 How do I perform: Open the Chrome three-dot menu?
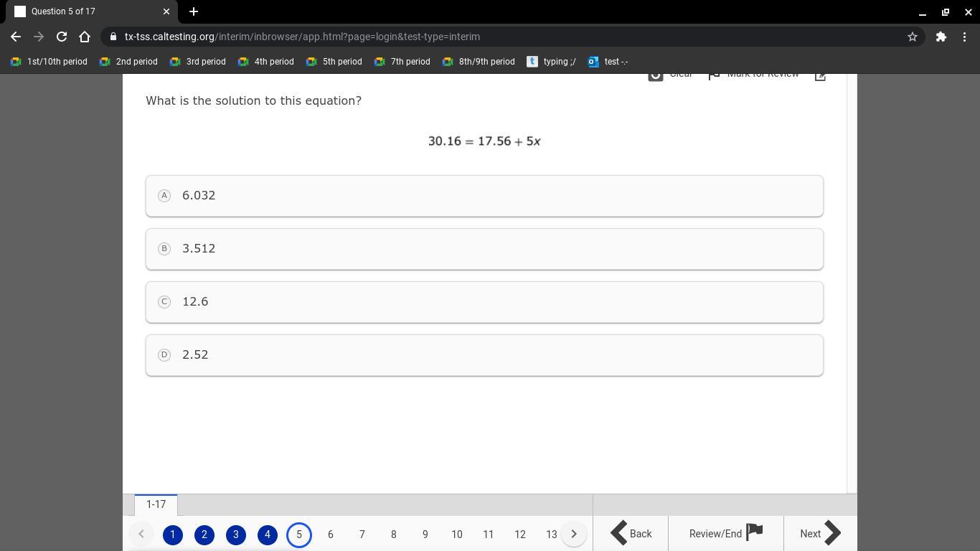click(964, 37)
